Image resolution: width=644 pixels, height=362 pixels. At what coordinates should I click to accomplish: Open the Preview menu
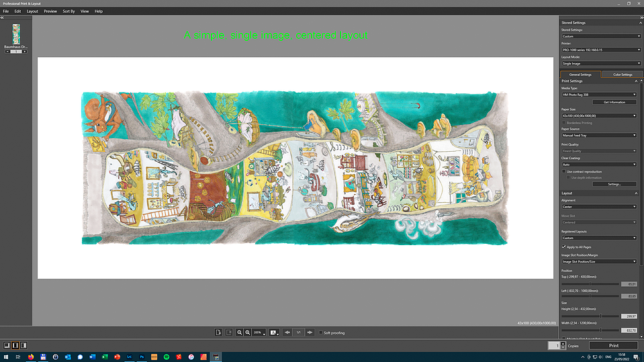(x=50, y=11)
